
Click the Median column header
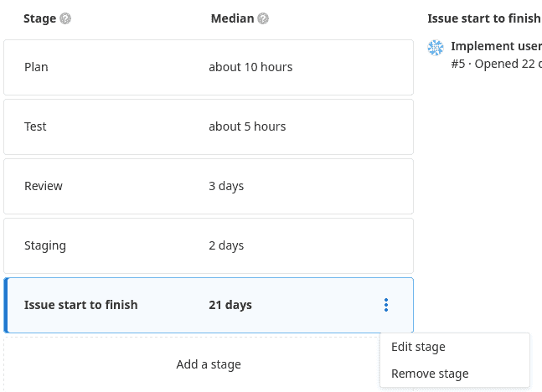click(233, 18)
